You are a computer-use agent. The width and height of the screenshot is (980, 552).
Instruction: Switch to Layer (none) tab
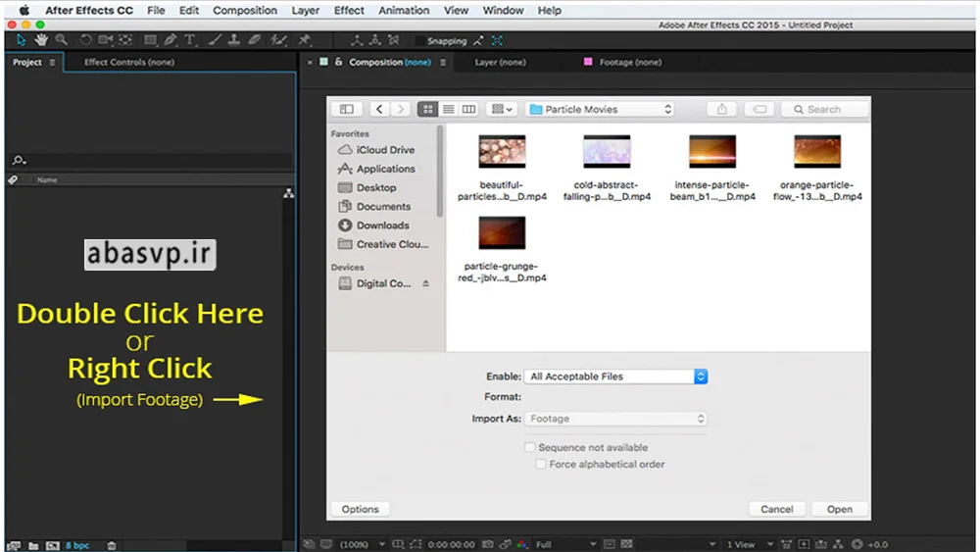(x=500, y=62)
